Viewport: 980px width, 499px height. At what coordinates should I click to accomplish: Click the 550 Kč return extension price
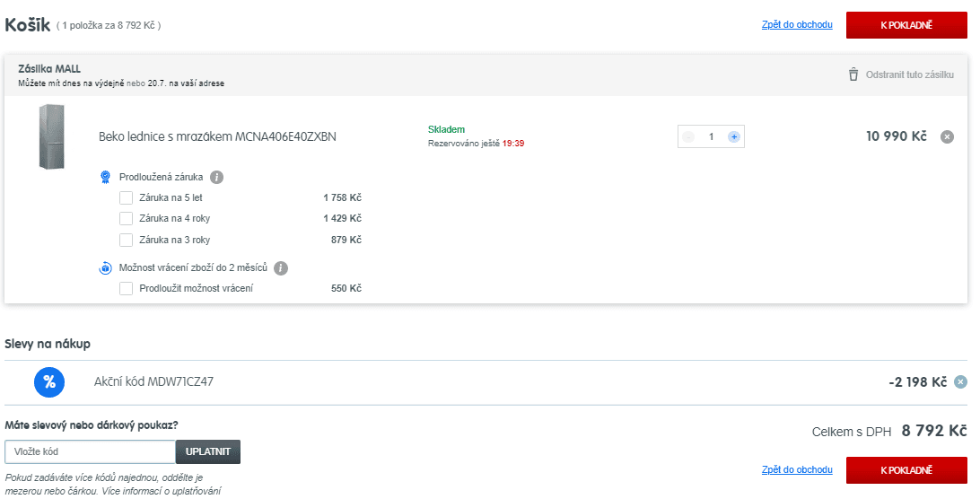tap(346, 288)
